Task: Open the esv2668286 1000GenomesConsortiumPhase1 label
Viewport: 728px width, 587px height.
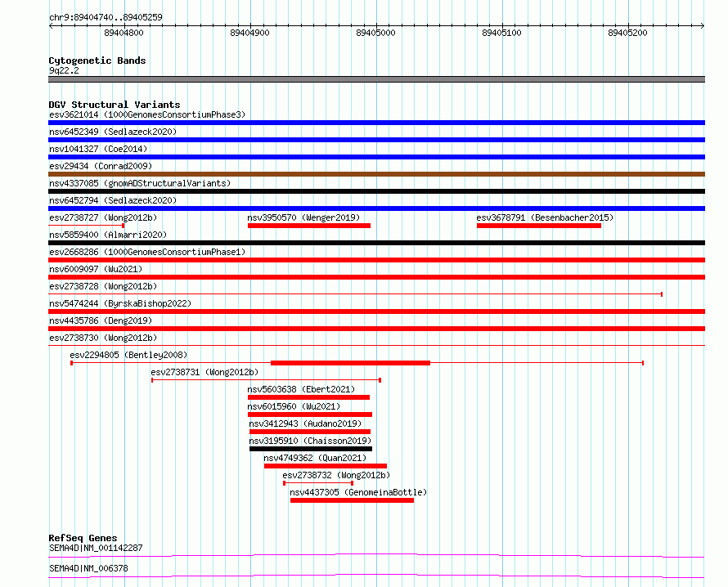Action: click(147, 252)
